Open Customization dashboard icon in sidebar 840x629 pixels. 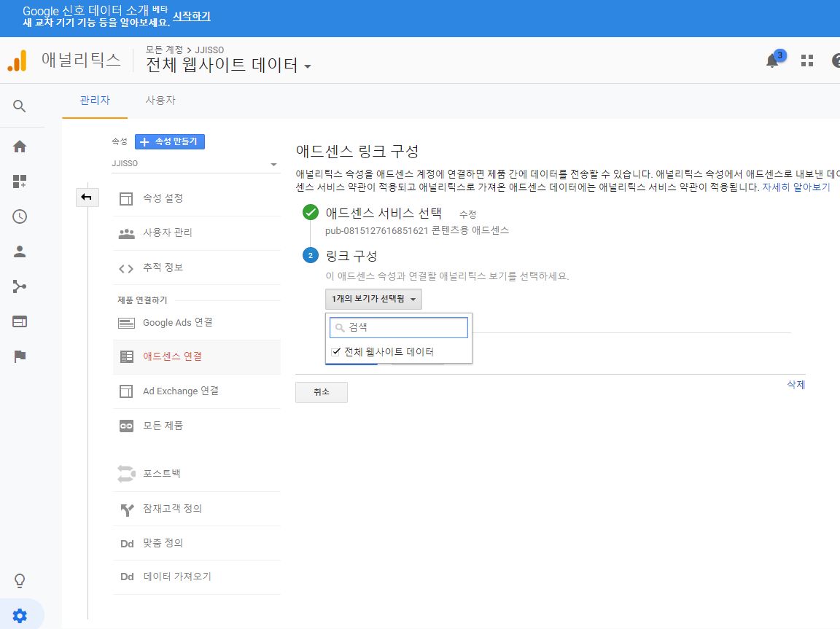(19, 181)
